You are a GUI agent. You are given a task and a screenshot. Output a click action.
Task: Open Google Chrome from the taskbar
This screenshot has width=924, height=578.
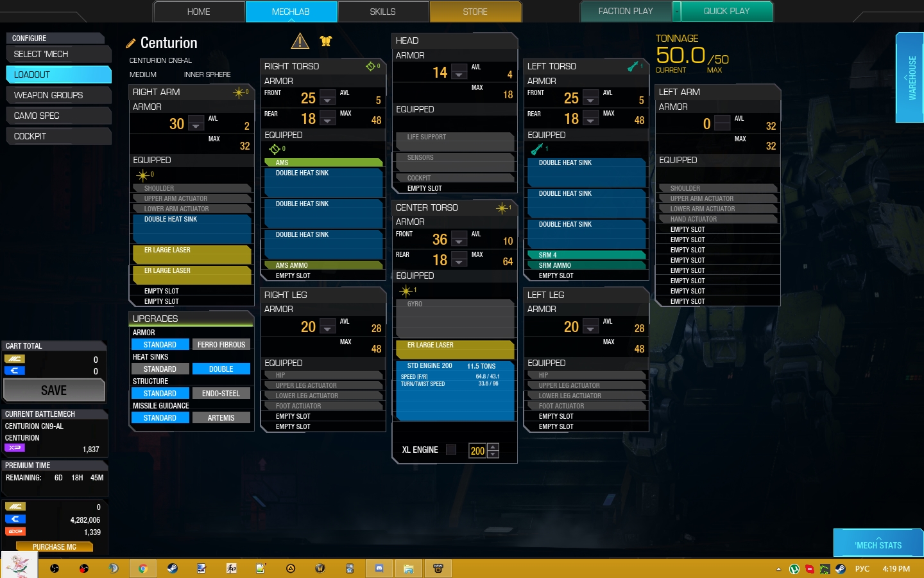coord(143,568)
